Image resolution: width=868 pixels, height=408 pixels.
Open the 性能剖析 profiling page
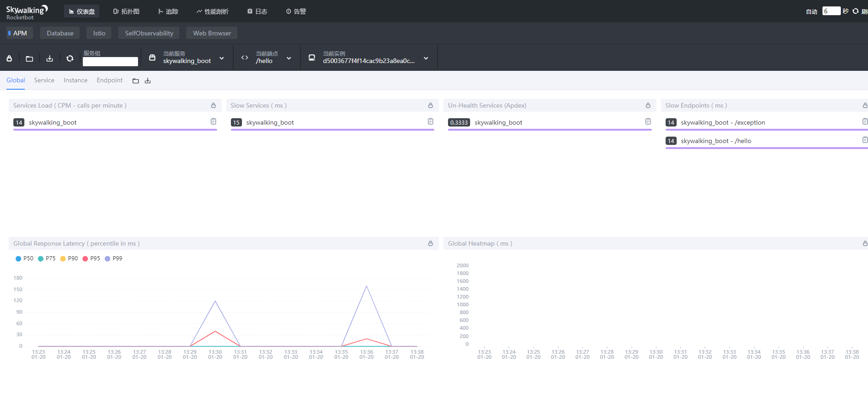pyautogui.click(x=212, y=11)
